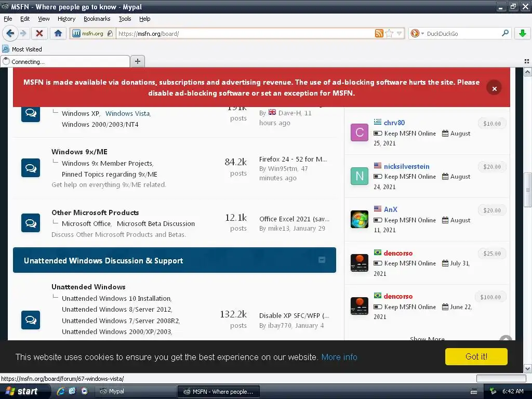Click the Windows 9x/ME forum icon
The width and height of the screenshot is (532, 399).
click(31, 168)
